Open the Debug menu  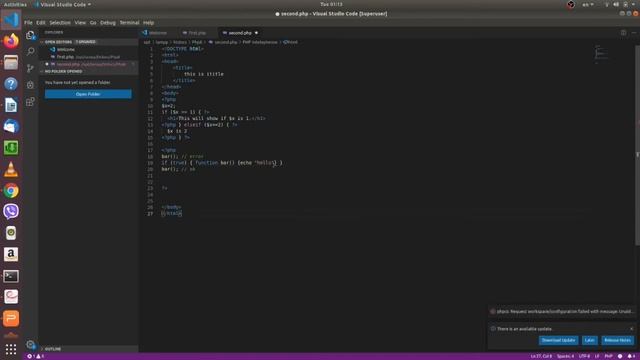pos(108,22)
